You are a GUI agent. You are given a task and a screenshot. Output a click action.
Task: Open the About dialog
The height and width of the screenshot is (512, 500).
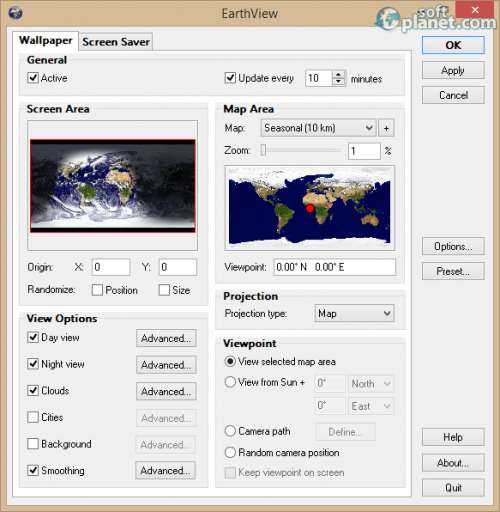(x=453, y=463)
